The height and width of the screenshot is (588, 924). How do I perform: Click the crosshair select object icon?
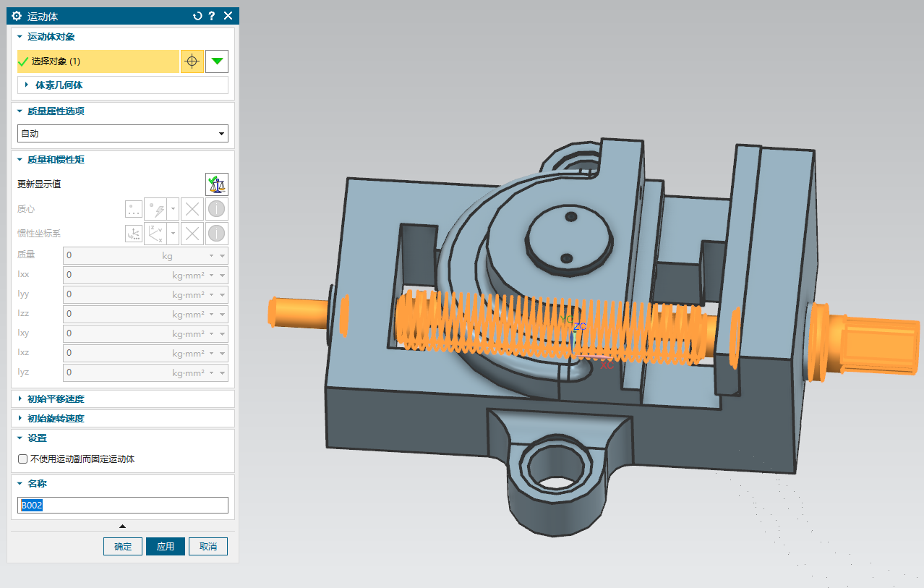pyautogui.click(x=192, y=61)
